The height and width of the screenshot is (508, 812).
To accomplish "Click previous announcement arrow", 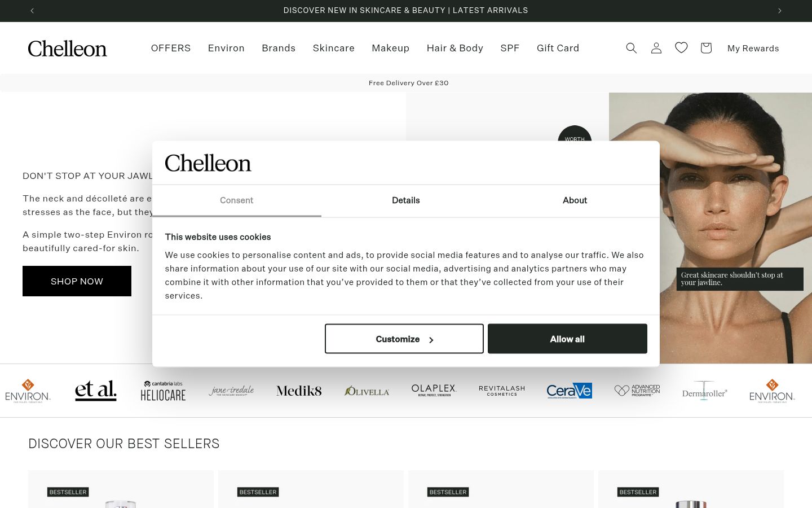I will 32,11.
